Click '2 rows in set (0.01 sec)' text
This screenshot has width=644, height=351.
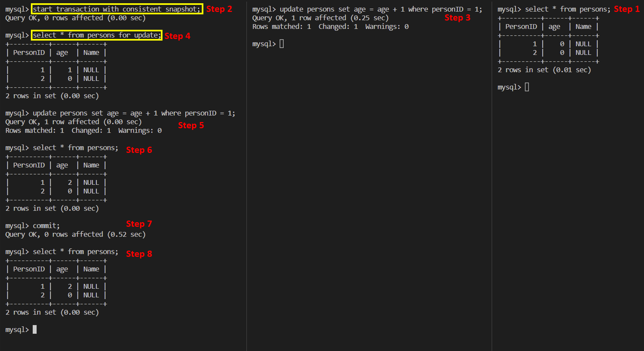(544, 70)
